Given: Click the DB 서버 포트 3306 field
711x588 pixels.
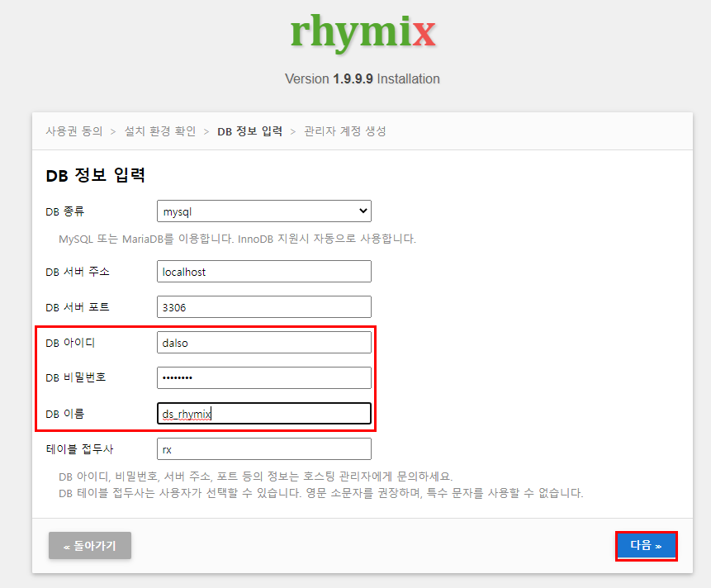Looking at the screenshot, I should pyautogui.click(x=264, y=307).
